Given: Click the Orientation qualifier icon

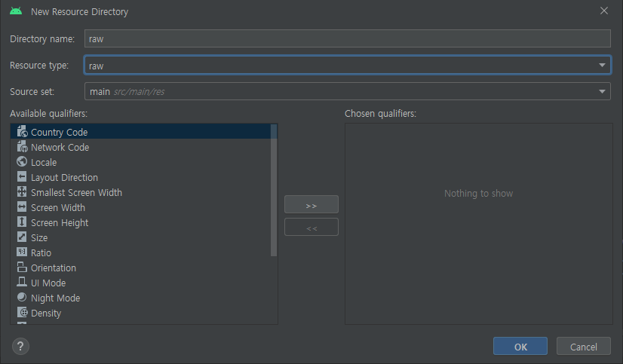Looking at the screenshot, I should click(x=22, y=267).
